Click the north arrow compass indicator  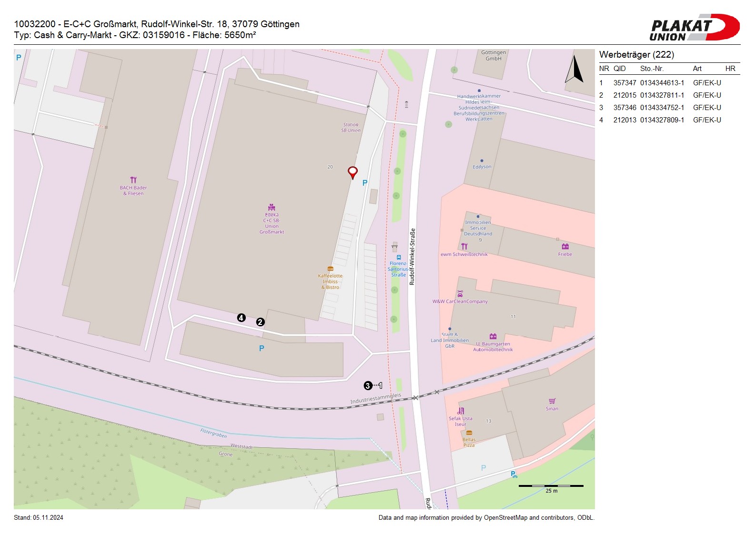[x=575, y=70]
